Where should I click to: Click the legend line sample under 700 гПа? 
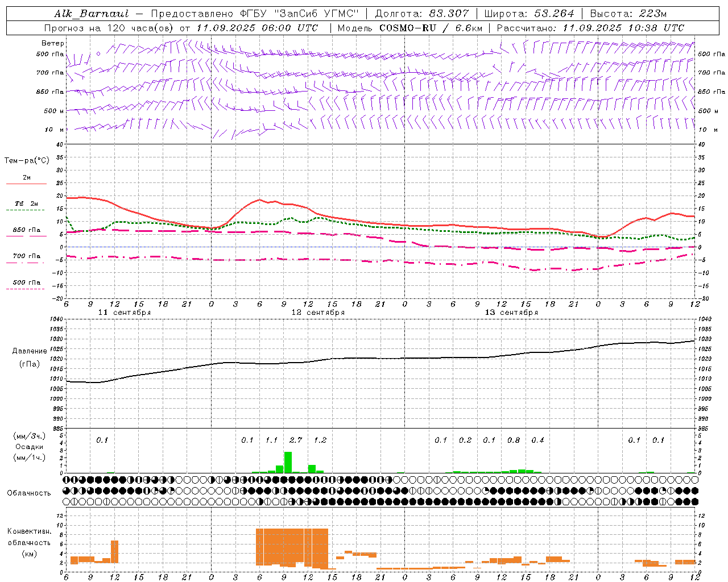click(x=26, y=263)
